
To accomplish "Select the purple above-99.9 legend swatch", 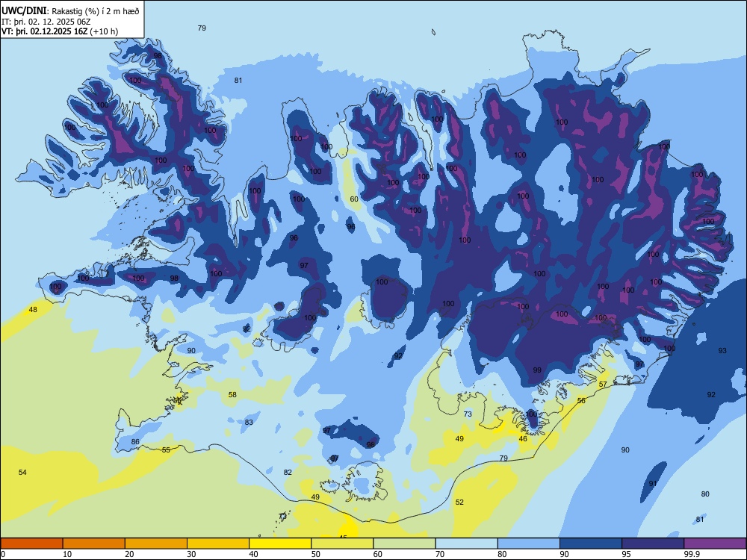I will tap(715, 544).
